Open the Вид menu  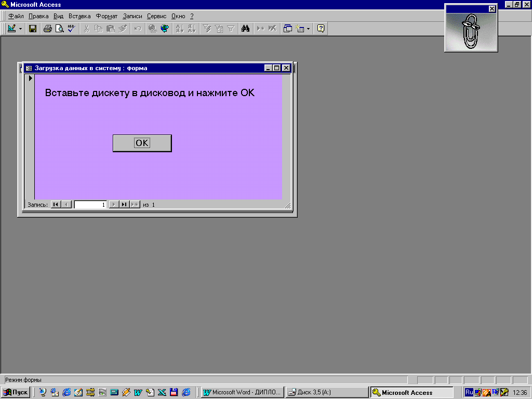(58, 16)
